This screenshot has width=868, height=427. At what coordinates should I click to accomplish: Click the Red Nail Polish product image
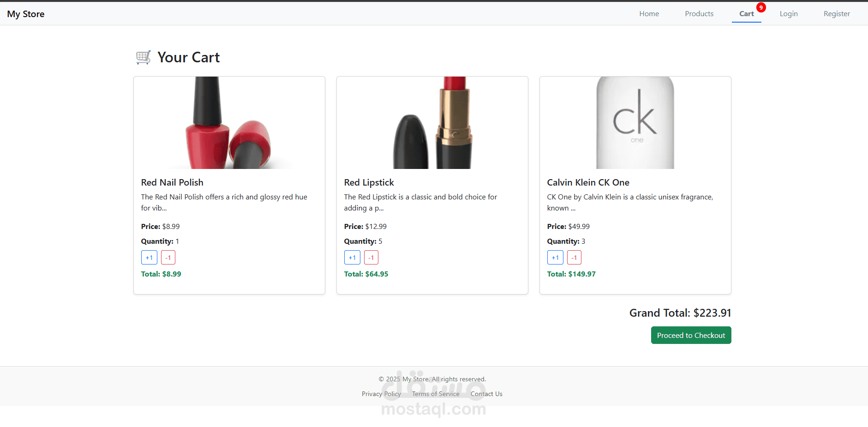pos(229,123)
